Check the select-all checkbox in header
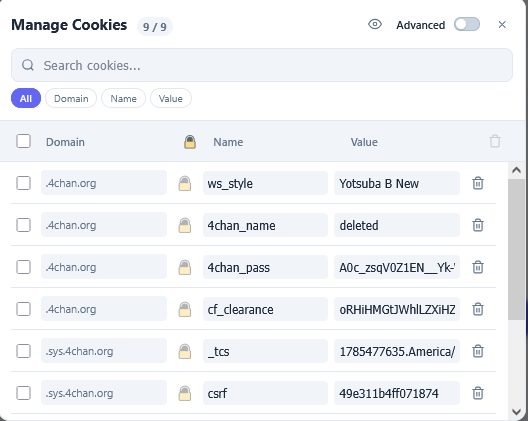Screen dimensions: 528x421 click(x=24, y=141)
